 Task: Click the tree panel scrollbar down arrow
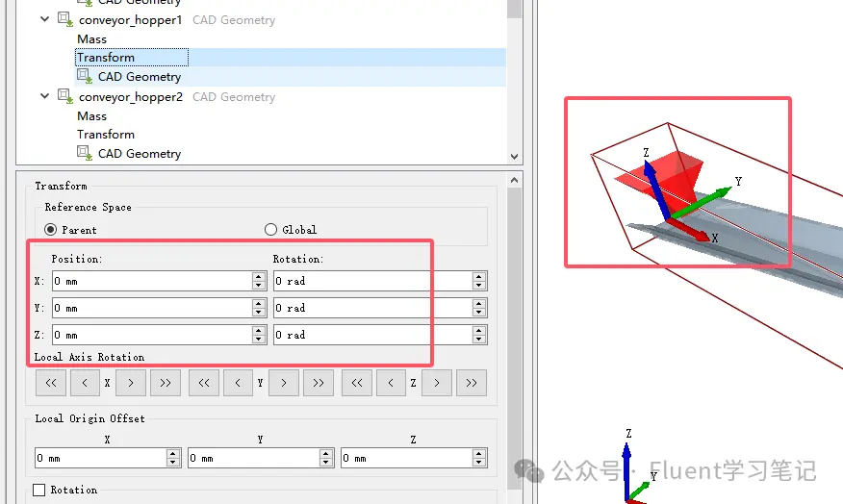(x=515, y=157)
